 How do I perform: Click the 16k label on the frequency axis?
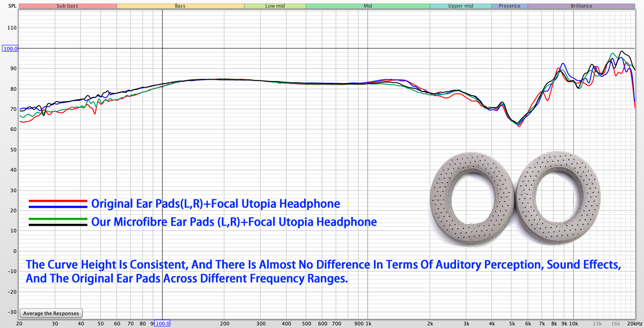pos(616,324)
